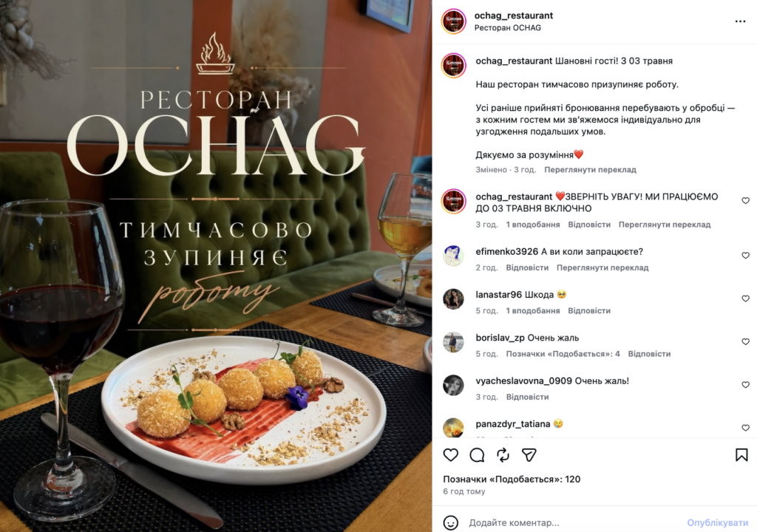The width and height of the screenshot is (757, 532).
Task: Like lanastar96's comment heart
Action: (745, 299)
